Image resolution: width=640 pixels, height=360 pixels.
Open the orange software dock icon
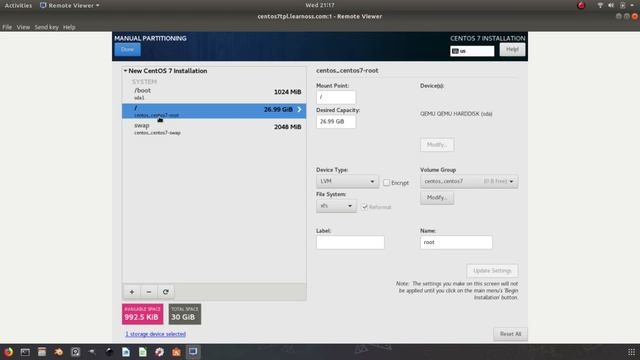tap(176, 352)
